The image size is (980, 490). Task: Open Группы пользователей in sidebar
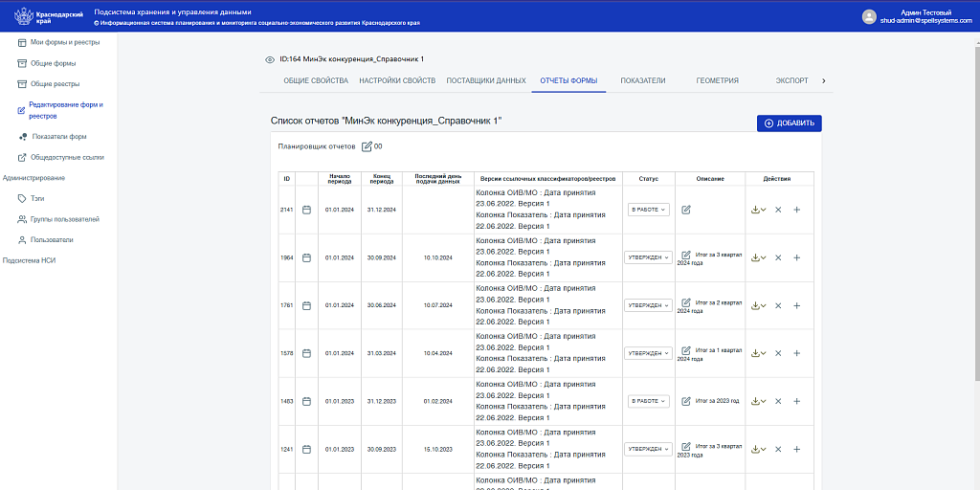coord(64,219)
